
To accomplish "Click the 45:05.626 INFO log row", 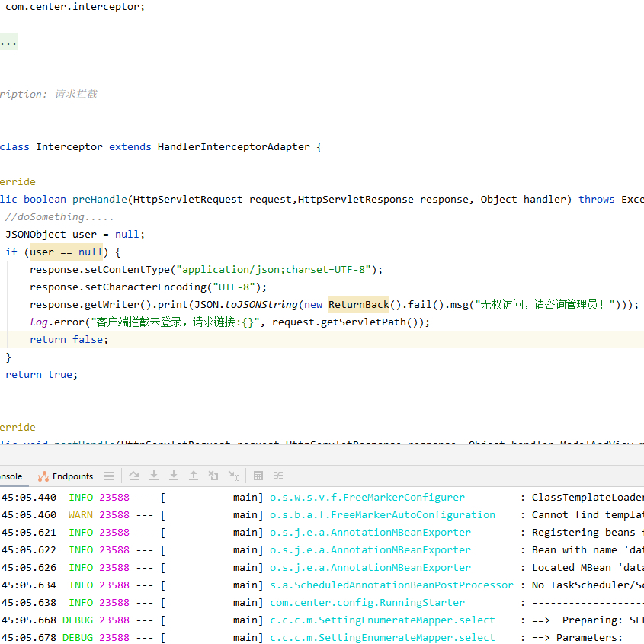I will coord(322,568).
